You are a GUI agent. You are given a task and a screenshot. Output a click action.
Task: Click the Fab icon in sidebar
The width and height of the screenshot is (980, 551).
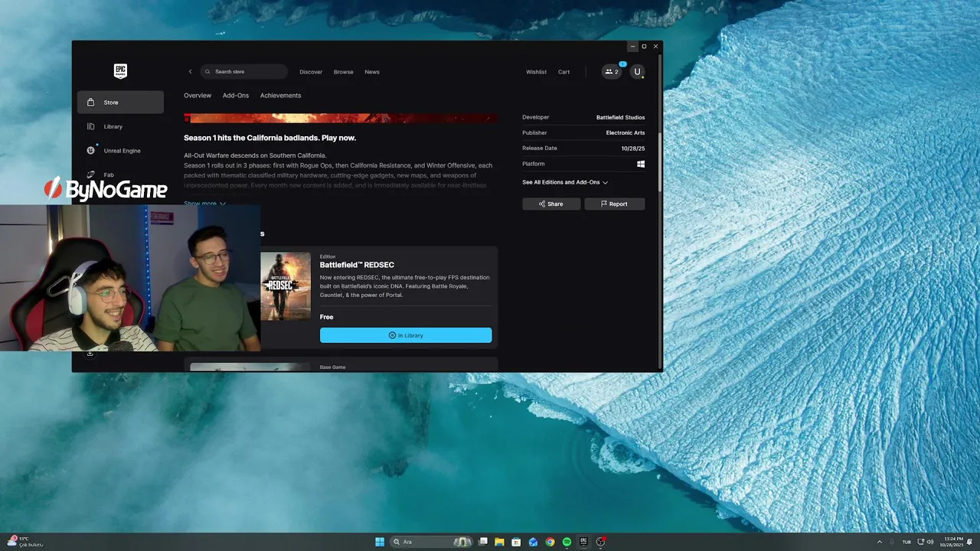[x=90, y=174]
